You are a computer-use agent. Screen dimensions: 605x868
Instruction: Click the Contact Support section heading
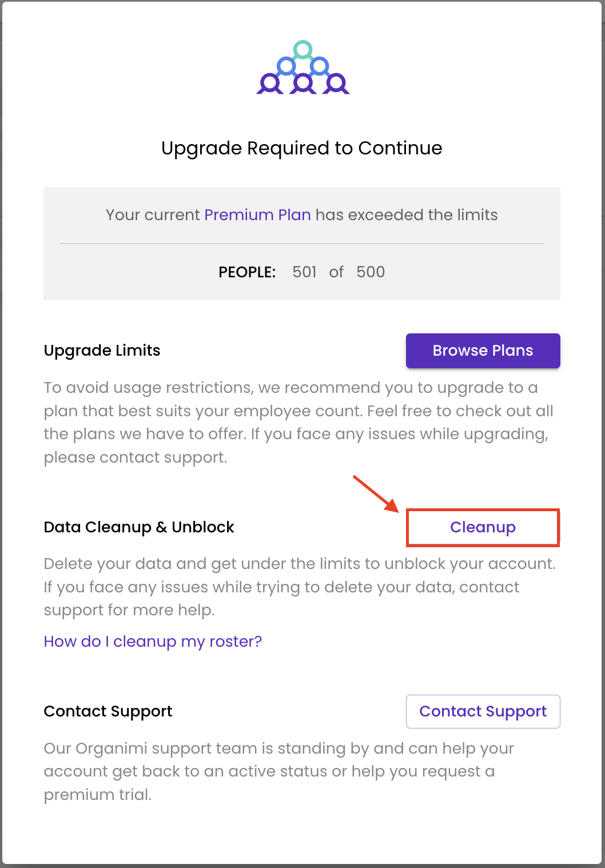tap(108, 711)
